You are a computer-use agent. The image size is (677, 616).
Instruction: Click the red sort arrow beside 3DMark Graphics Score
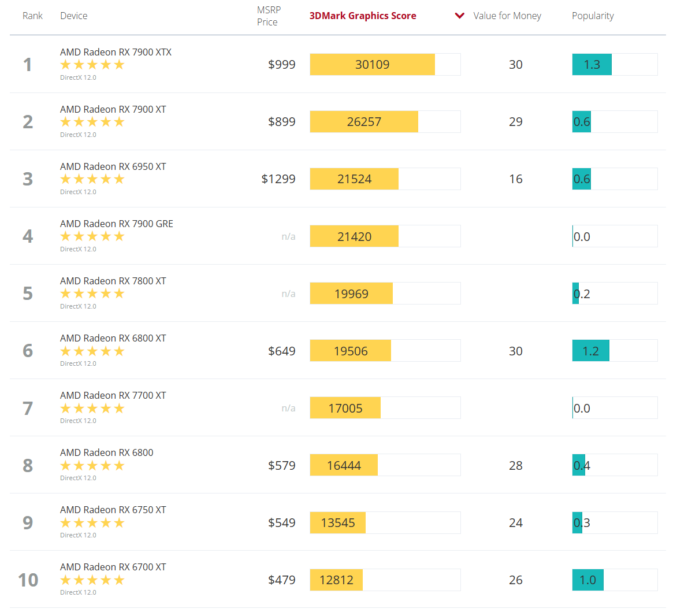[x=460, y=16]
